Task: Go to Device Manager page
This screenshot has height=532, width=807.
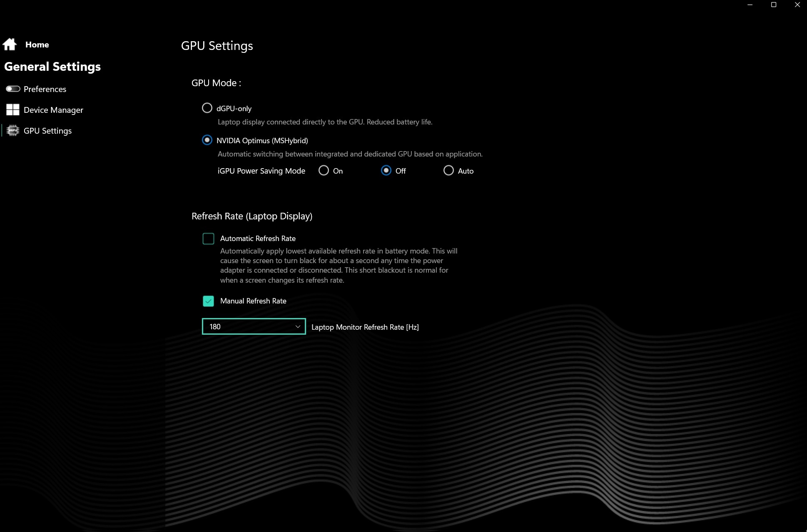Action: click(x=53, y=110)
